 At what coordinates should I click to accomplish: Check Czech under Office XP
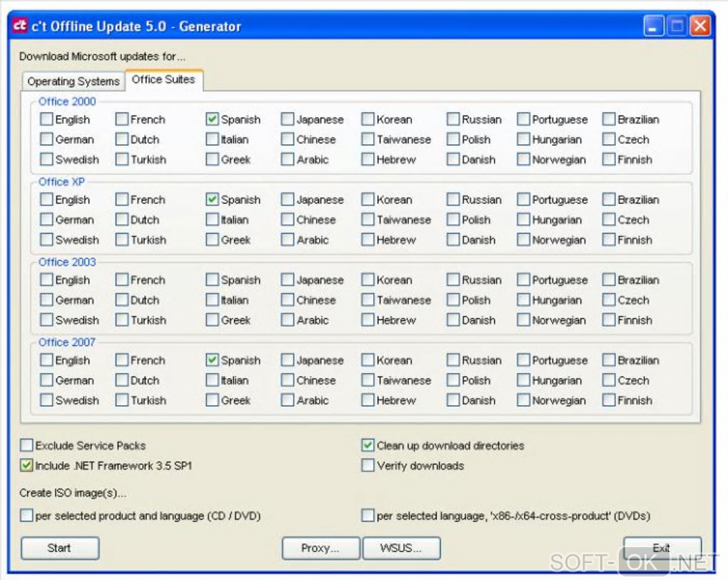[609, 220]
